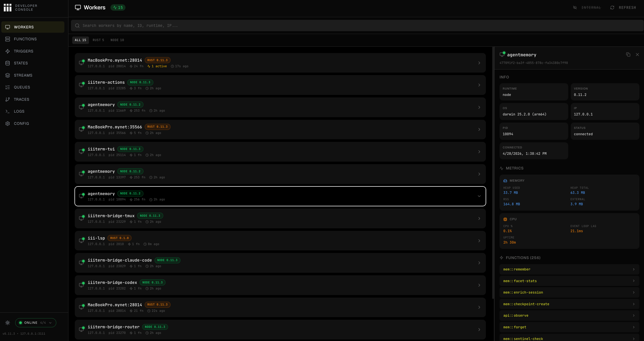Click the Metrics pulse icon
644x341 pixels.
click(502, 168)
